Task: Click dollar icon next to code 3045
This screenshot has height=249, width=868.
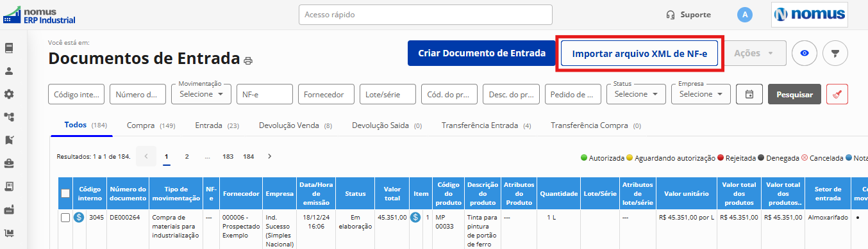Action: pos(79,218)
